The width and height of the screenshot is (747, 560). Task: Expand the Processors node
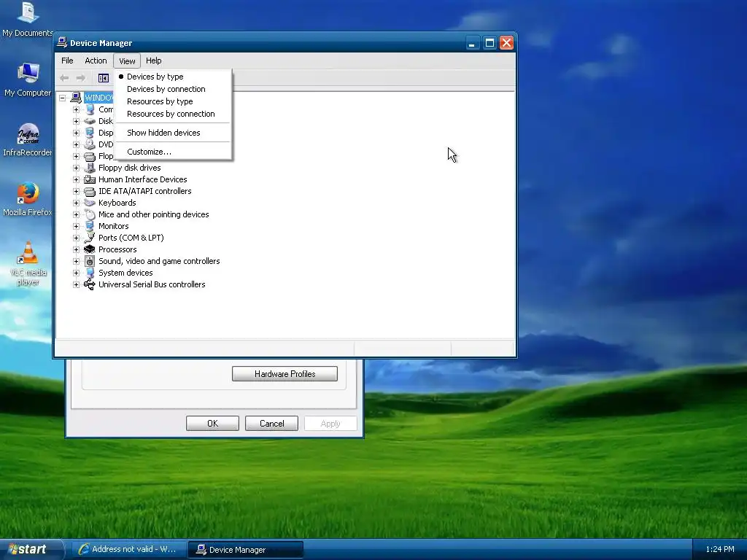[x=76, y=249]
